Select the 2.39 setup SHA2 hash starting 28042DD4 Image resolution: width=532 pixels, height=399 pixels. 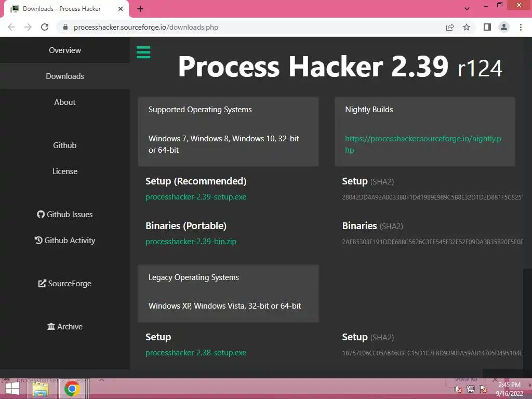tap(432, 197)
